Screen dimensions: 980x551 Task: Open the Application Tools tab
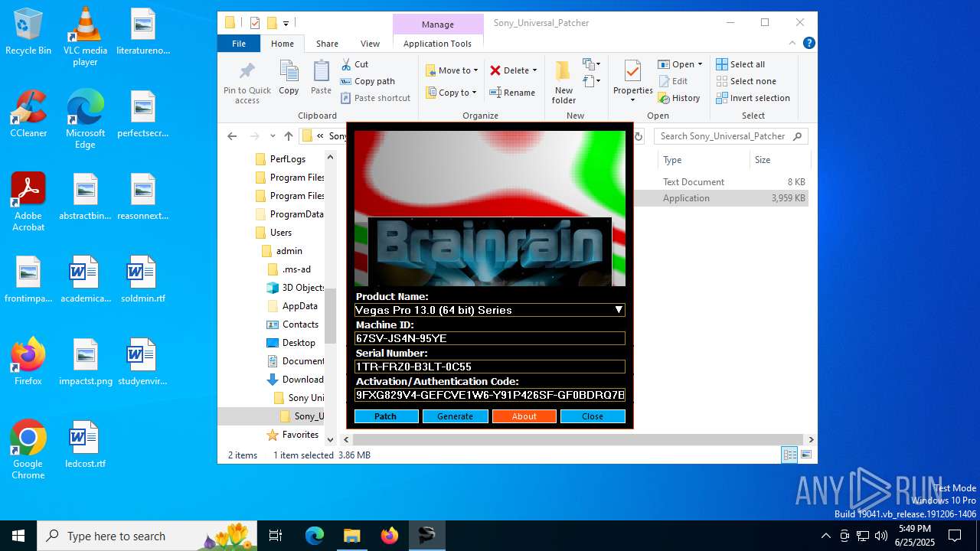[437, 44]
